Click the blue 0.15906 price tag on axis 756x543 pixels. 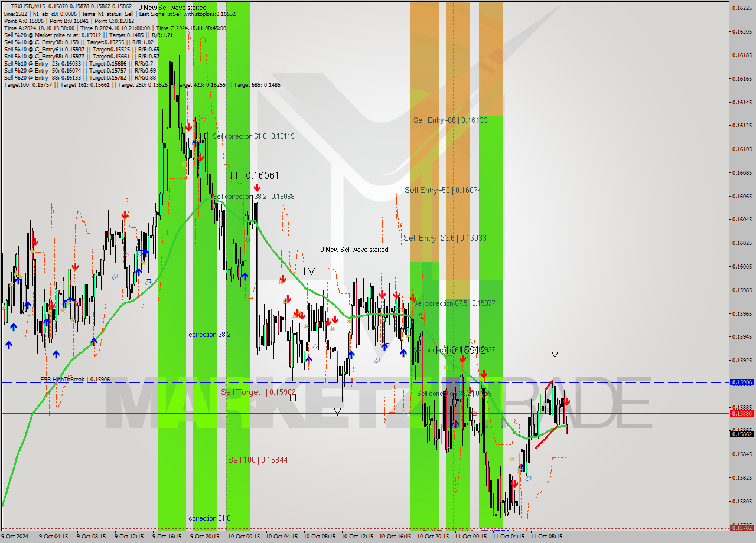click(742, 382)
